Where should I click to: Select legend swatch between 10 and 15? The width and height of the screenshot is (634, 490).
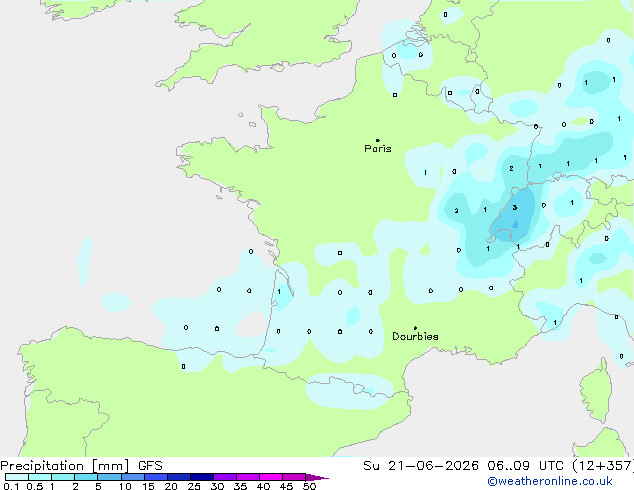133,477
